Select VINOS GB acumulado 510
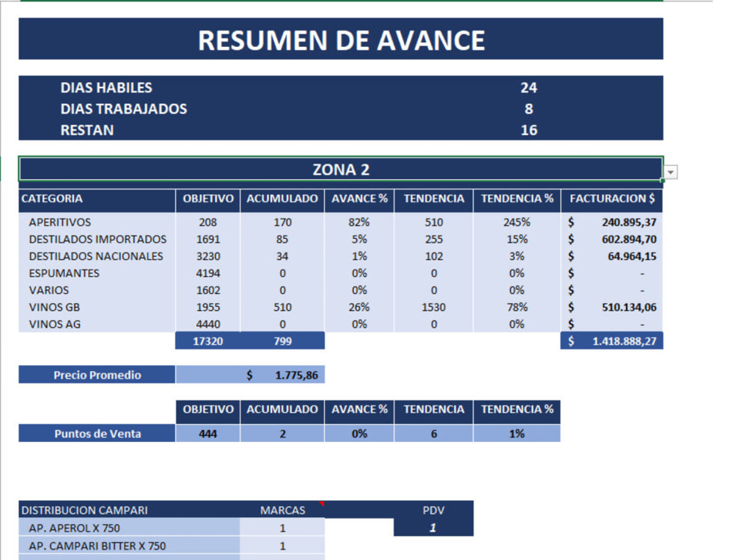Screen dimensions: 747x560 tap(282, 307)
